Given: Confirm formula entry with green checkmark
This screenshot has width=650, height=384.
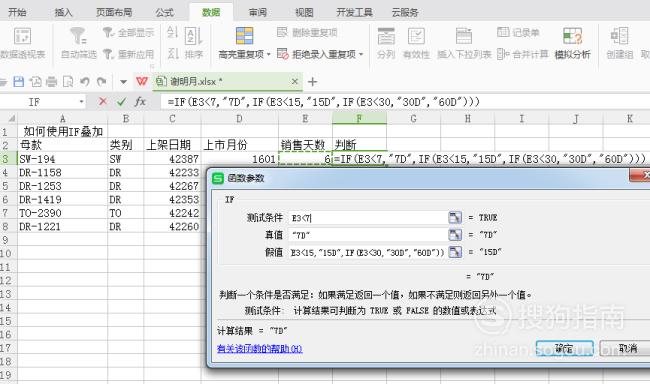Looking at the screenshot, I should coord(121,101).
